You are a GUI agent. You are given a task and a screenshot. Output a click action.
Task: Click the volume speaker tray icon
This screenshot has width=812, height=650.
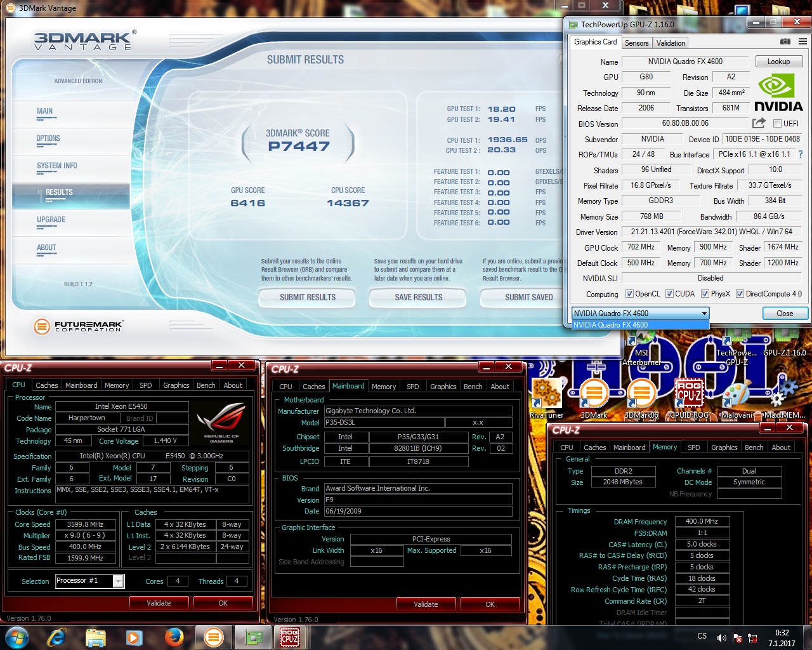[721, 637]
